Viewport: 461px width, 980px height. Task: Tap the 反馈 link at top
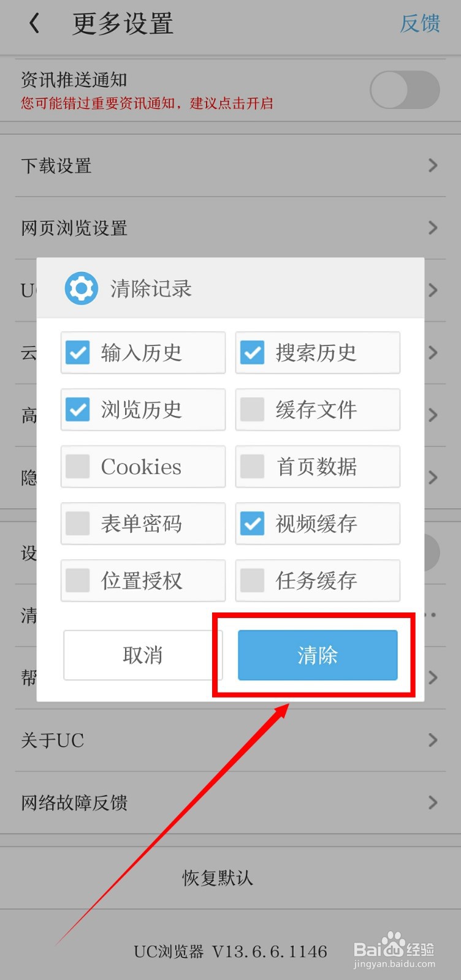pos(420,24)
